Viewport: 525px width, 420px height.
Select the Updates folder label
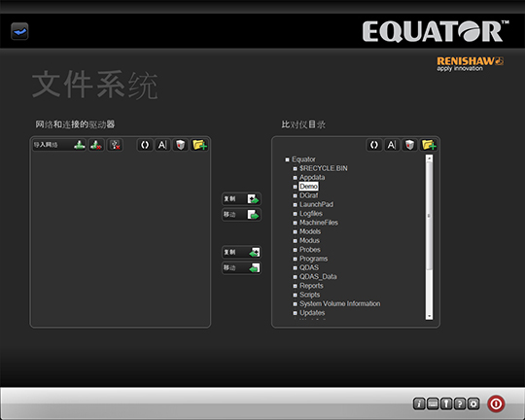pyautogui.click(x=312, y=313)
